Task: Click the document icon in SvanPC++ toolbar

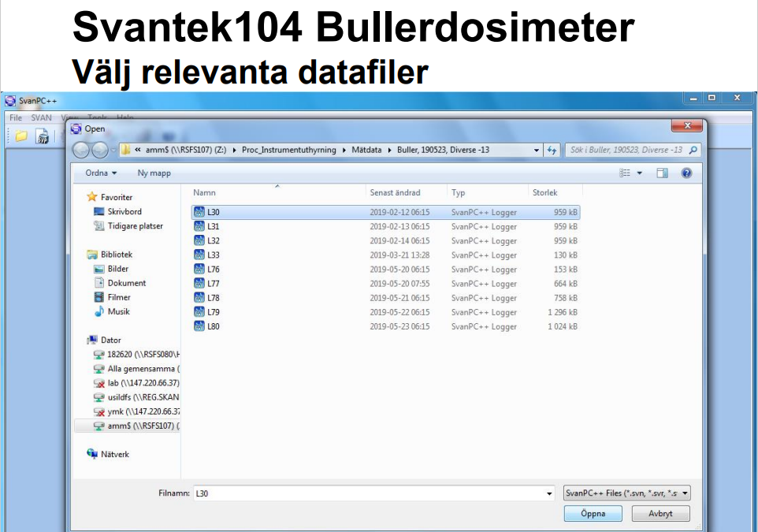Action: (43, 136)
